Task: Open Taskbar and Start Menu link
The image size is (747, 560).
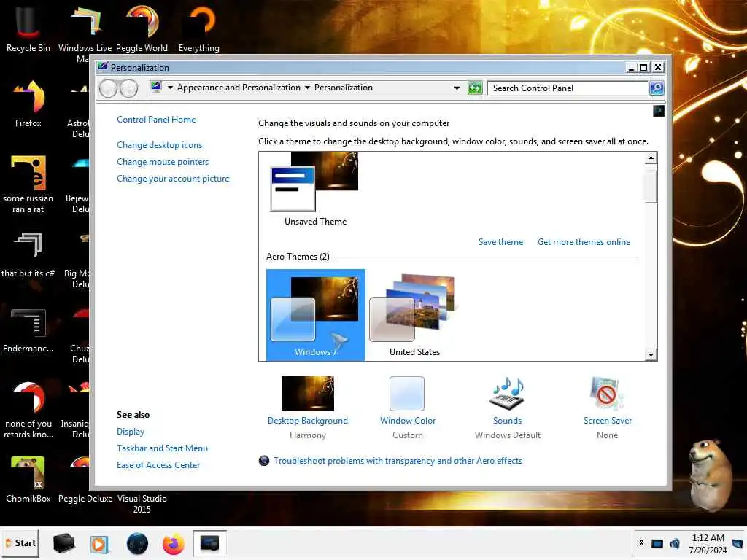Action: point(163,448)
